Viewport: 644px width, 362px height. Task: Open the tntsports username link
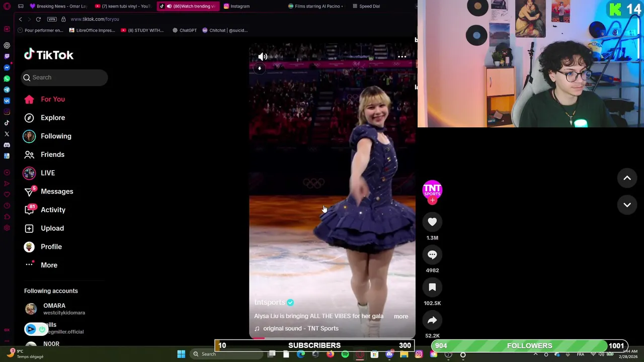(270, 302)
